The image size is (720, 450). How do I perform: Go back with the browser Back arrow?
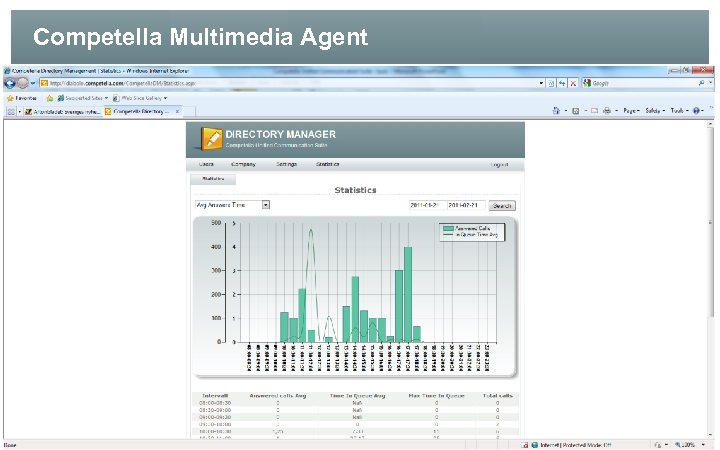point(10,83)
